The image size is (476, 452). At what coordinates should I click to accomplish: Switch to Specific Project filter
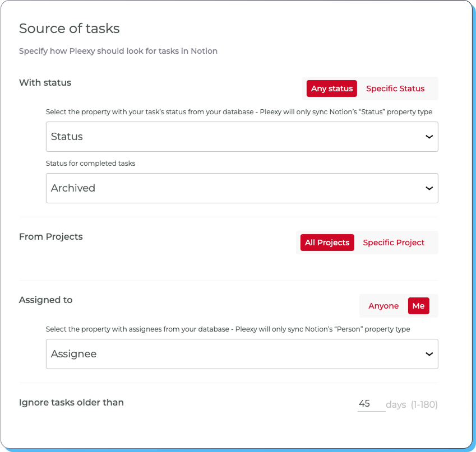(x=394, y=243)
